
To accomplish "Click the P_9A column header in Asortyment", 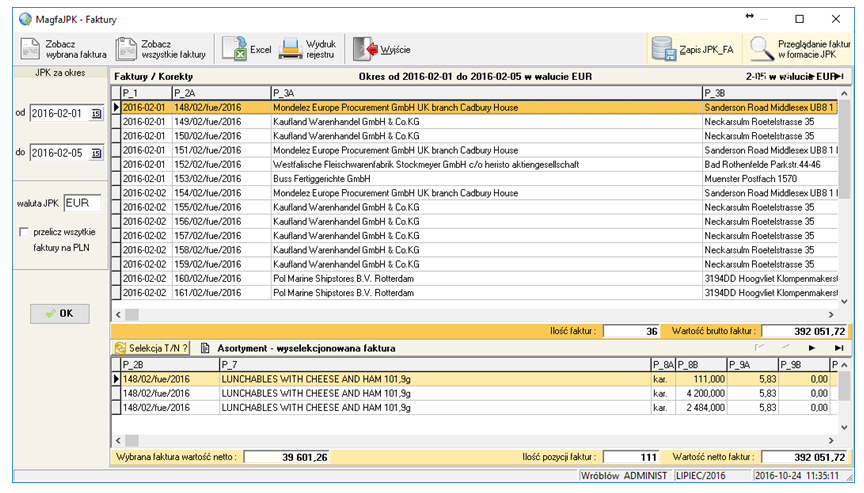I will pyautogui.click(x=752, y=365).
